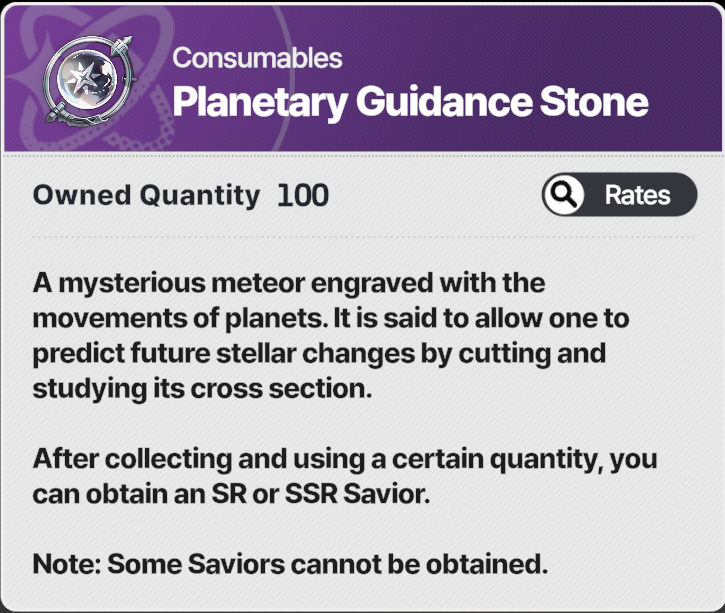
Task: Click the magnifying glass icon beside Rates
Action: pyautogui.click(x=564, y=195)
